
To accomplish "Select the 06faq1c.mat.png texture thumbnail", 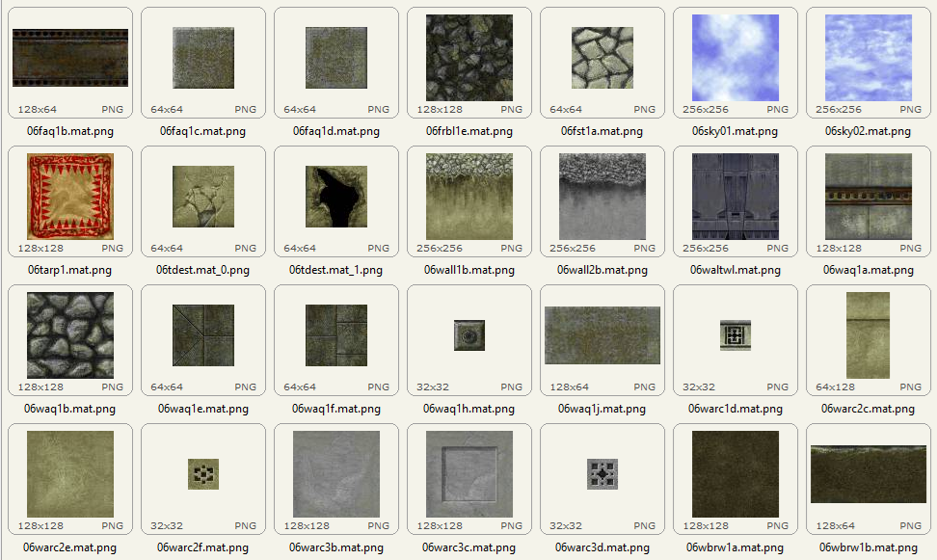I will point(203,58).
